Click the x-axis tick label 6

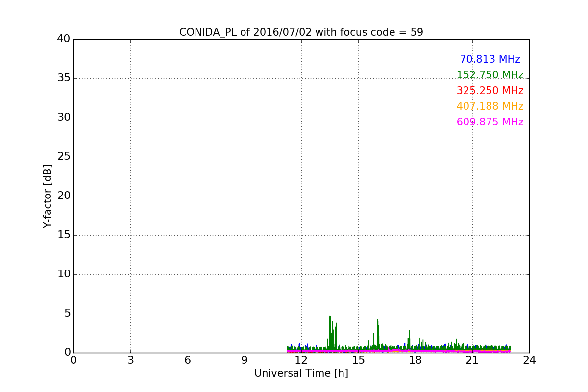coord(187,360)
